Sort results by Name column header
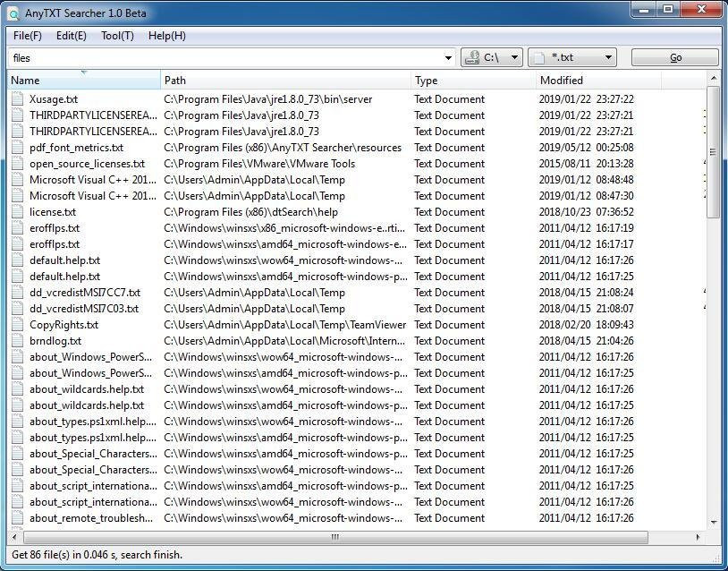 (84, 81)
